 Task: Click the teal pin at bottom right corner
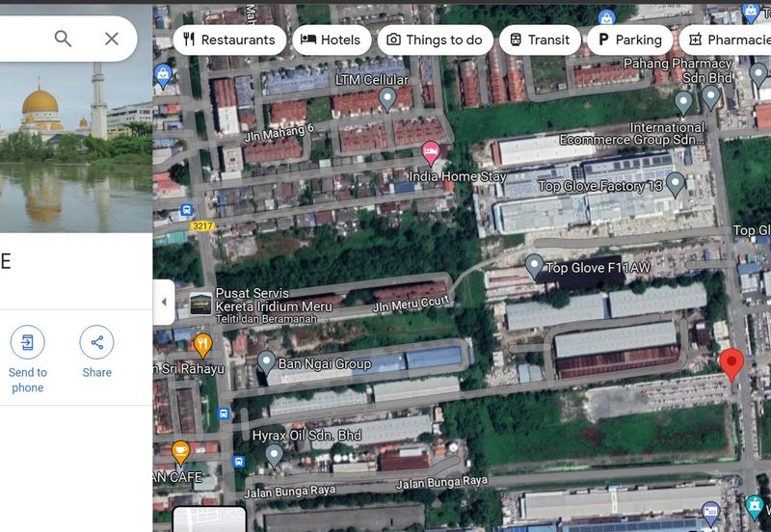(x=755, y=507)
